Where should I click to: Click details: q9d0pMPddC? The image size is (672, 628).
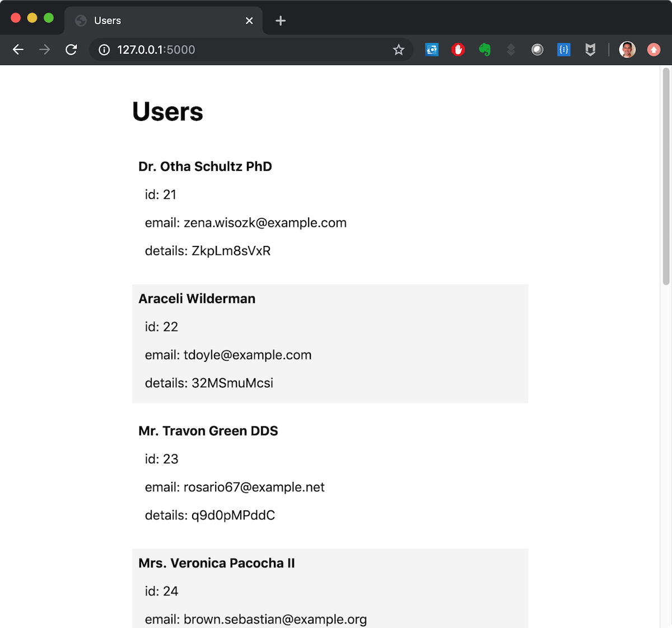[210, 515]
